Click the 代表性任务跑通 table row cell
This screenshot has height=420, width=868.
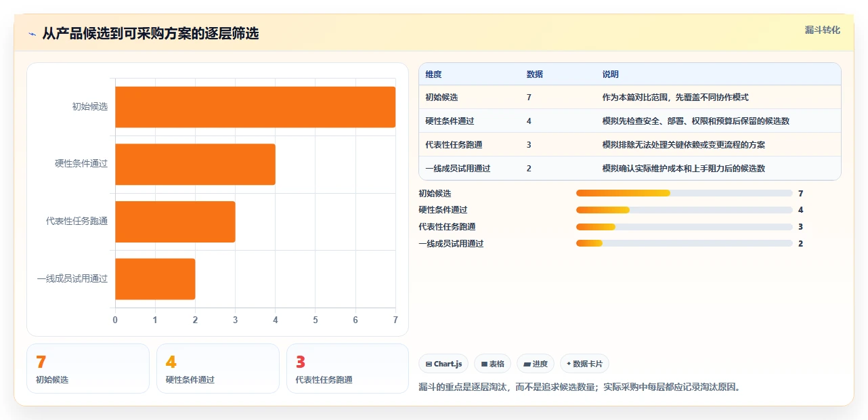(454, 145)
